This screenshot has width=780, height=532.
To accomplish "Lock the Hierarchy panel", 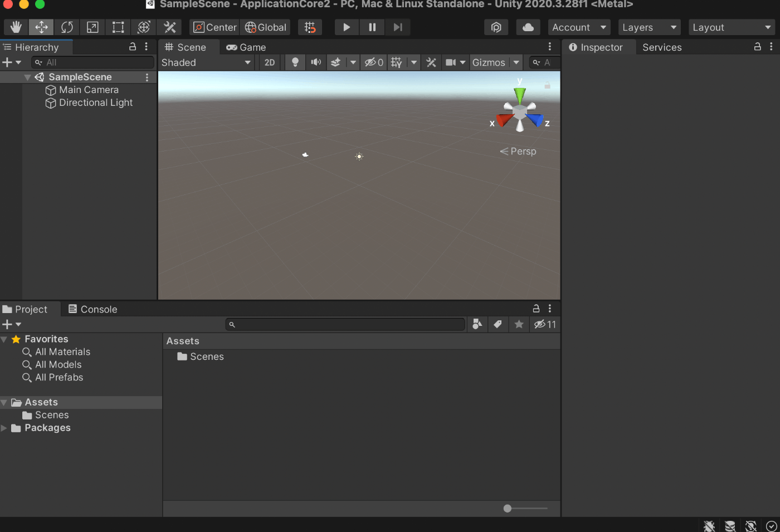I will [133, 47].
